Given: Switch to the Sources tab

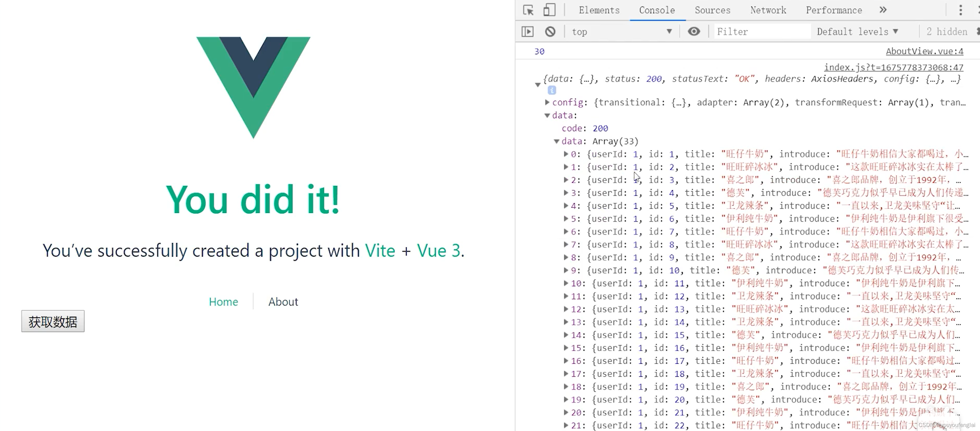Looking at the screenshot, I should click(712, 10).
